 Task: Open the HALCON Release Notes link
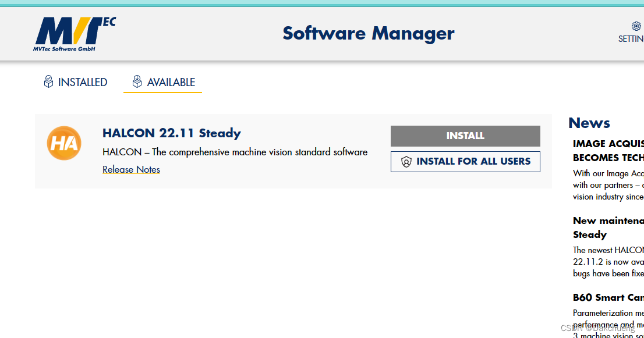131,169
